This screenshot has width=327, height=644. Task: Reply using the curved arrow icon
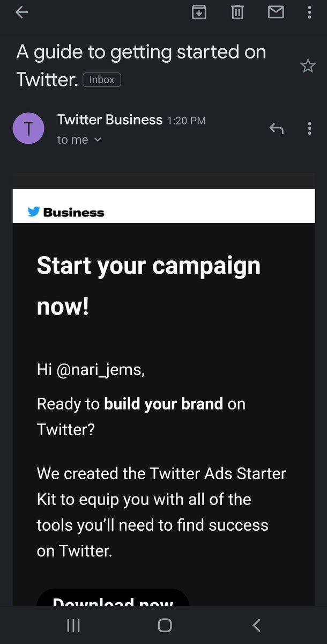pos(276,128)
